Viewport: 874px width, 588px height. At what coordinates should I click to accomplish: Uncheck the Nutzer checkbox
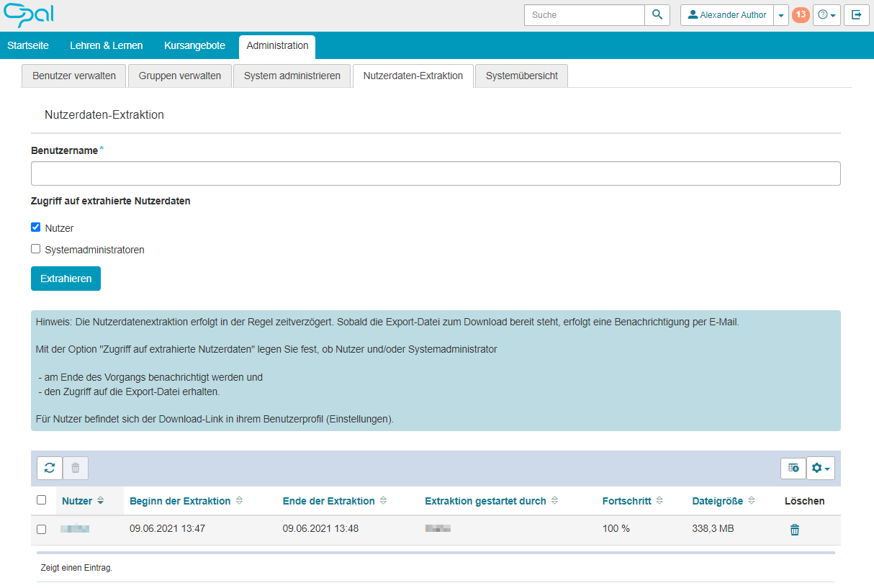pos(36,227)
